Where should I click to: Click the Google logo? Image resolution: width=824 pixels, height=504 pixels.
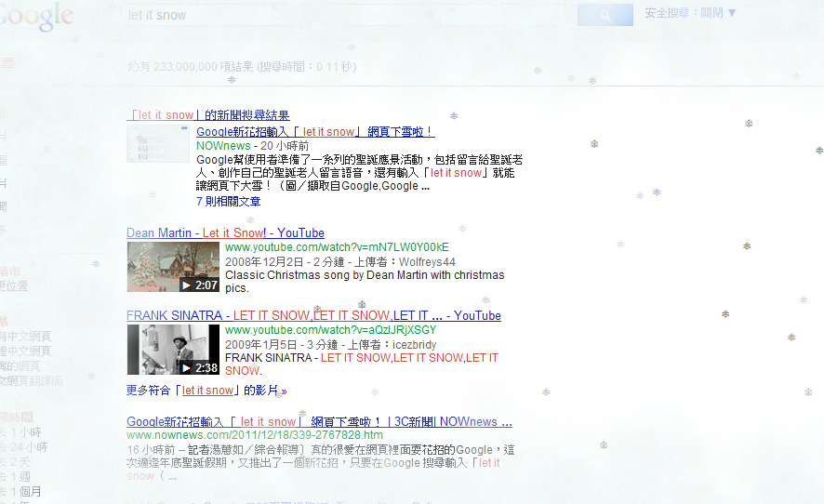[x=35, y=17]
